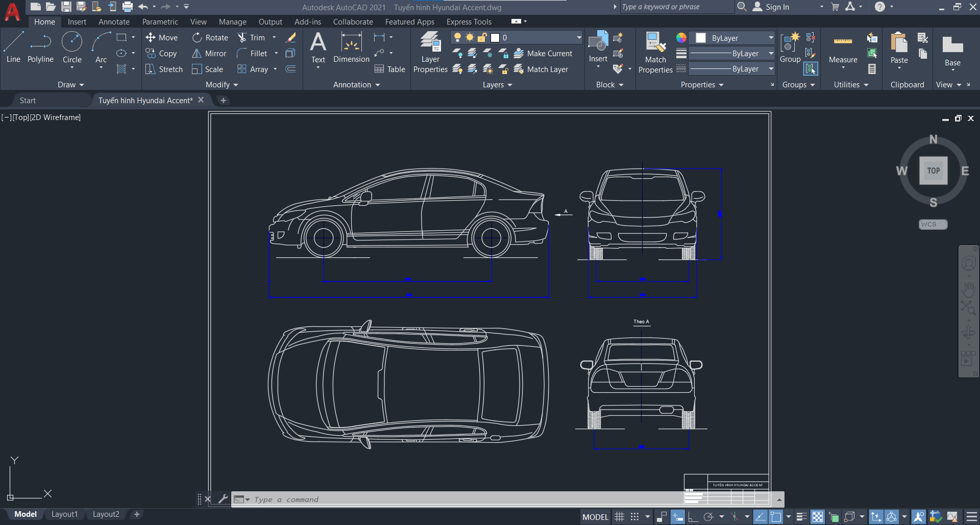The height and width of the screenshot is (525, 980).
Task: Open the Annotate ribbon tab
Action: [114, 21]
